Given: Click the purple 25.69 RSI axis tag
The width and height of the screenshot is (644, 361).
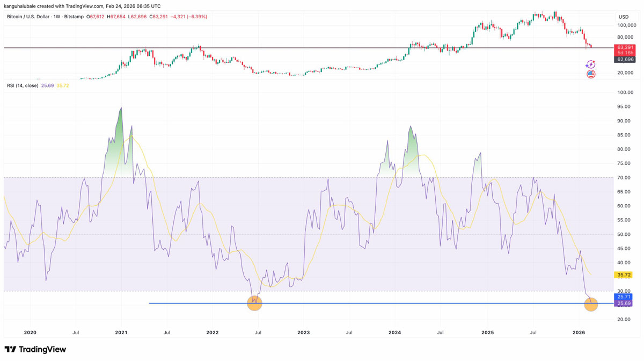Looking at the screenshot, I should [x=624, y=304].
